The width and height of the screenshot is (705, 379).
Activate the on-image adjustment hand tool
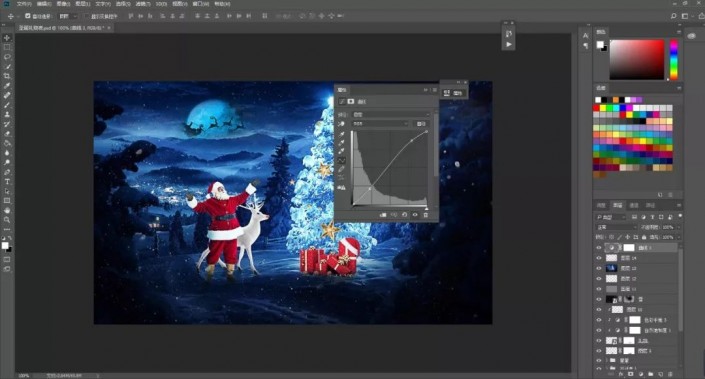pyautogui.click(x=342, y=124)
